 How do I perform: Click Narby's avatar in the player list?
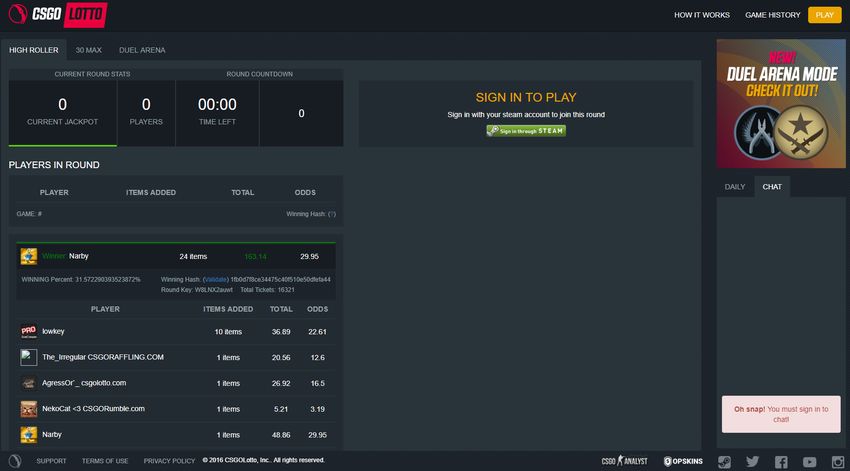(29, 435)
